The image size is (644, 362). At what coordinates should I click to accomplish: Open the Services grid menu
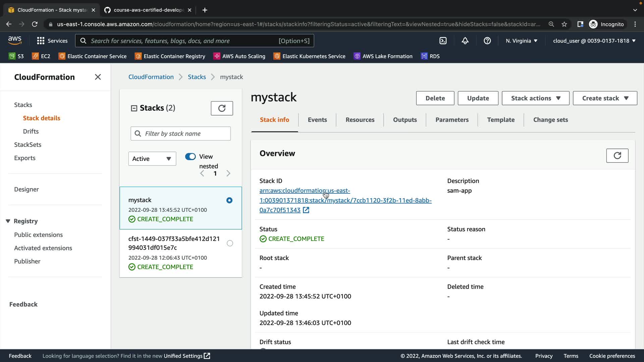(41, 41)
